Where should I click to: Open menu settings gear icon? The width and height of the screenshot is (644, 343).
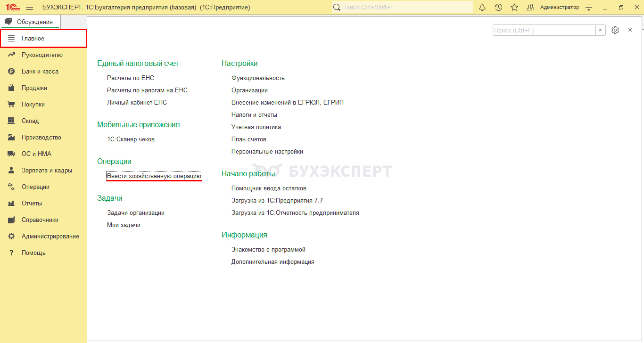coord(615,30)
